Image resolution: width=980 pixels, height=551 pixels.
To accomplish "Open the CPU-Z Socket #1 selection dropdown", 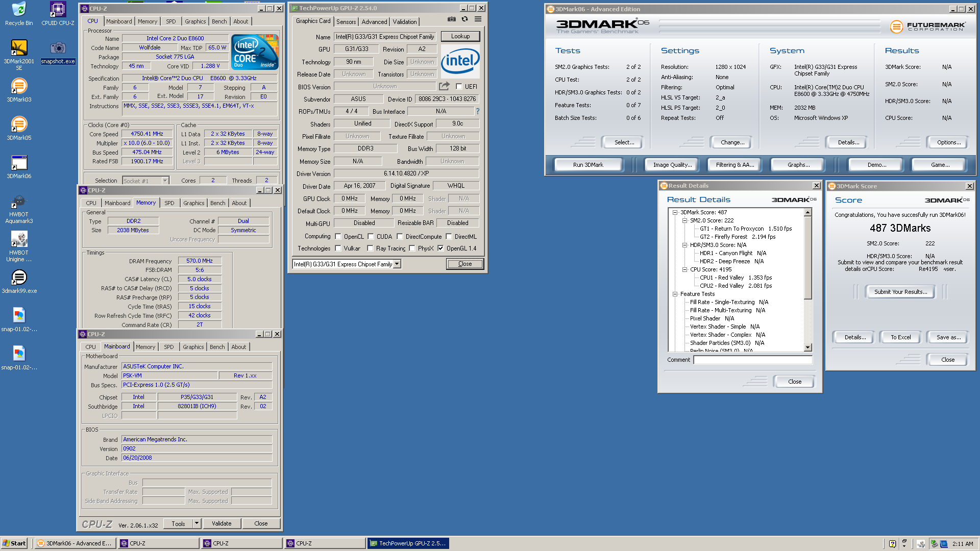I will [165, 181].
